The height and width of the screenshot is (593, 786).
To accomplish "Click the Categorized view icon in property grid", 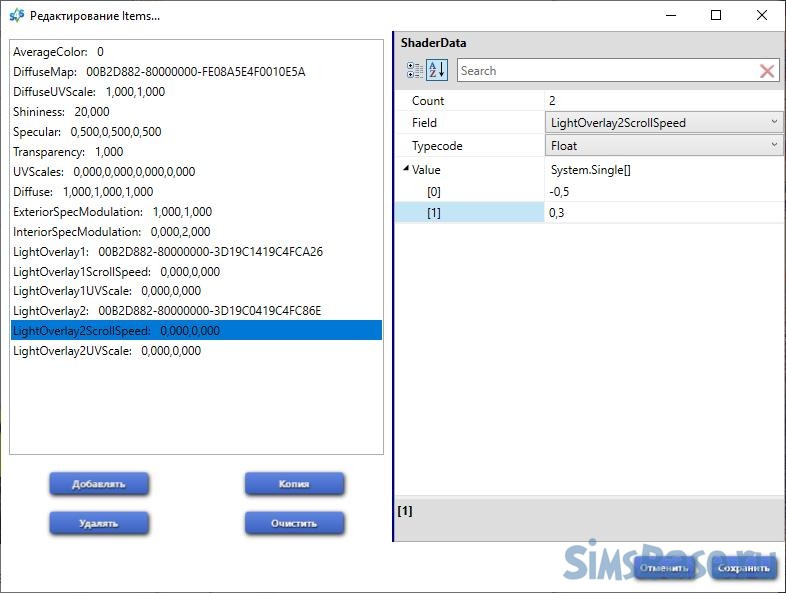I will (414, 71).
